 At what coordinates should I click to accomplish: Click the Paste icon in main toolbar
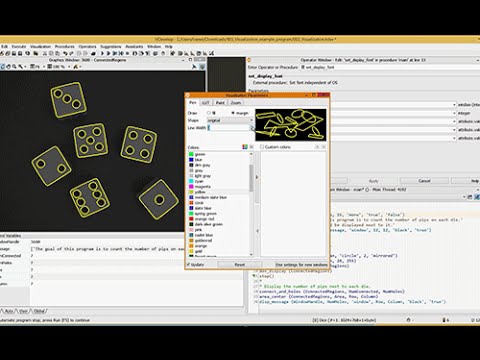tap(57, 53)
